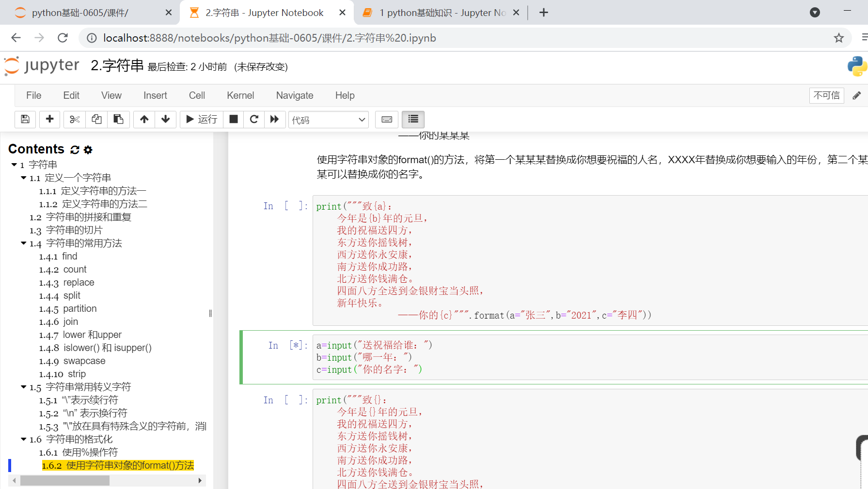Restart the kernel circular arrow icon
Viewport: 868px width, 489px height.
(x=254, y=119)
